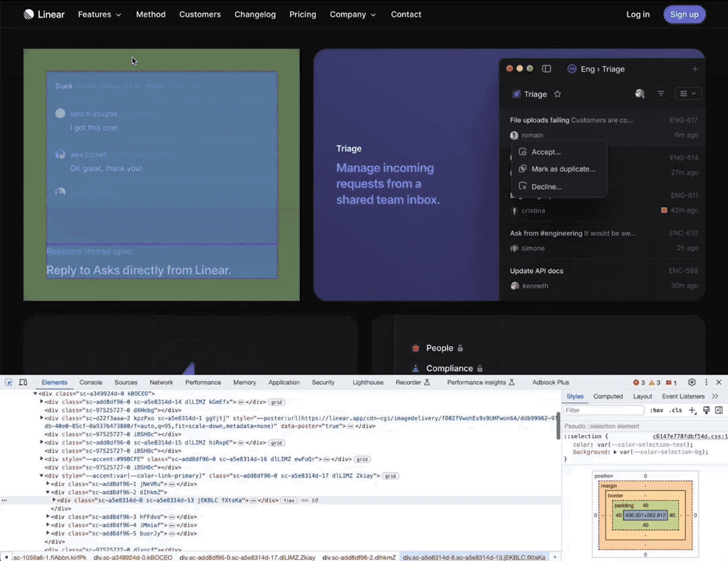Open the c6147e778fdbf54d.css source link
Screen dimensions: 728x561
(x=690, y=436)
